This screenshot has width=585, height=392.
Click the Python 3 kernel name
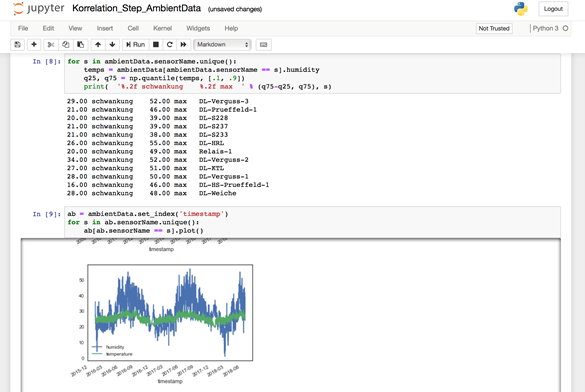pos(545,28)
